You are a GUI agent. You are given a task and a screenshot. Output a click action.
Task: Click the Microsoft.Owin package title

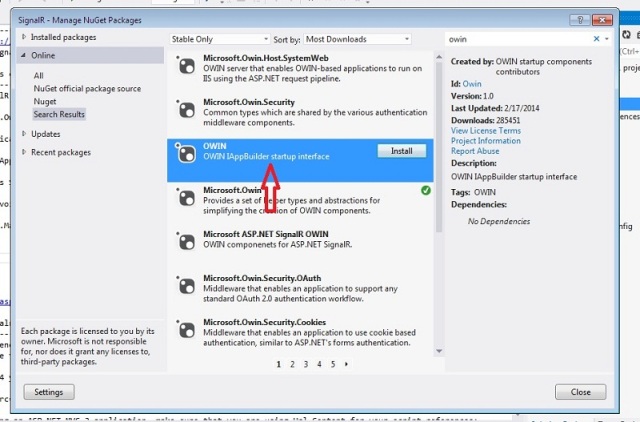point(232,190)
